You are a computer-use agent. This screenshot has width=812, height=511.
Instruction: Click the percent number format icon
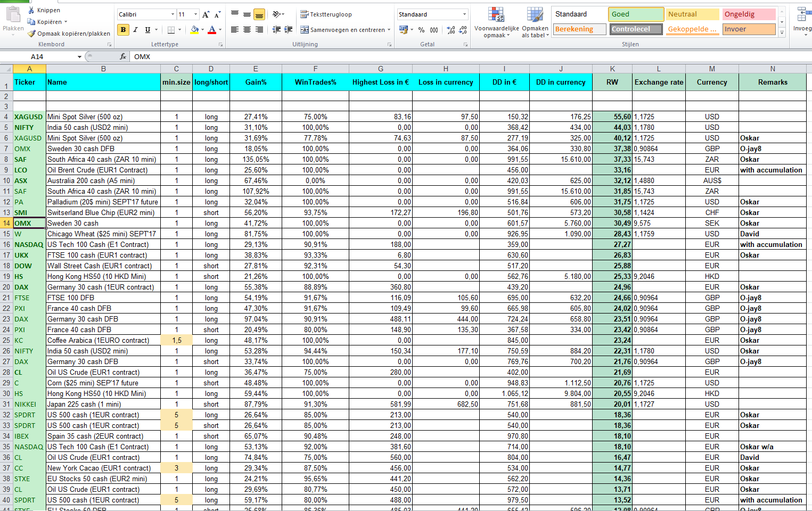point(421,30)
